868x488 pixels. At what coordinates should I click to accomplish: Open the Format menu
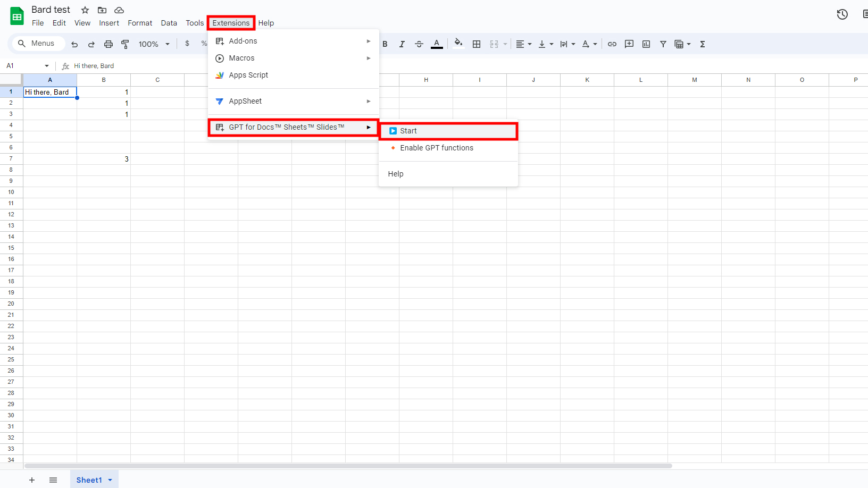140,23
